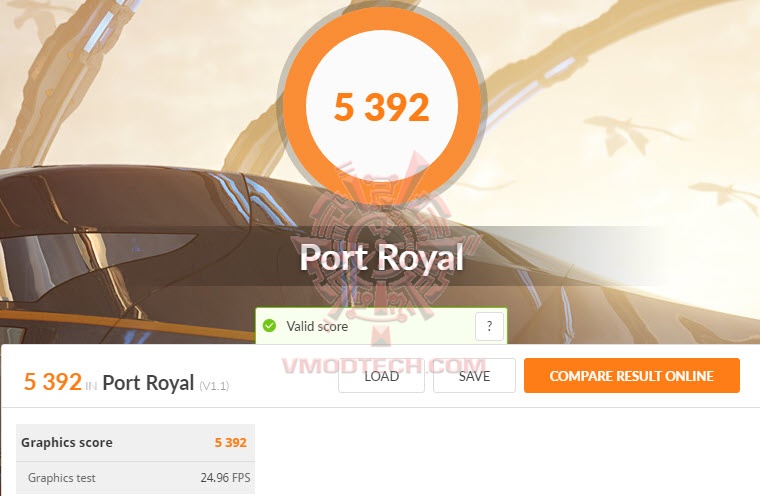
Task: Click the green Valid score checkmark icon
Action: click(x=269, y=326)
